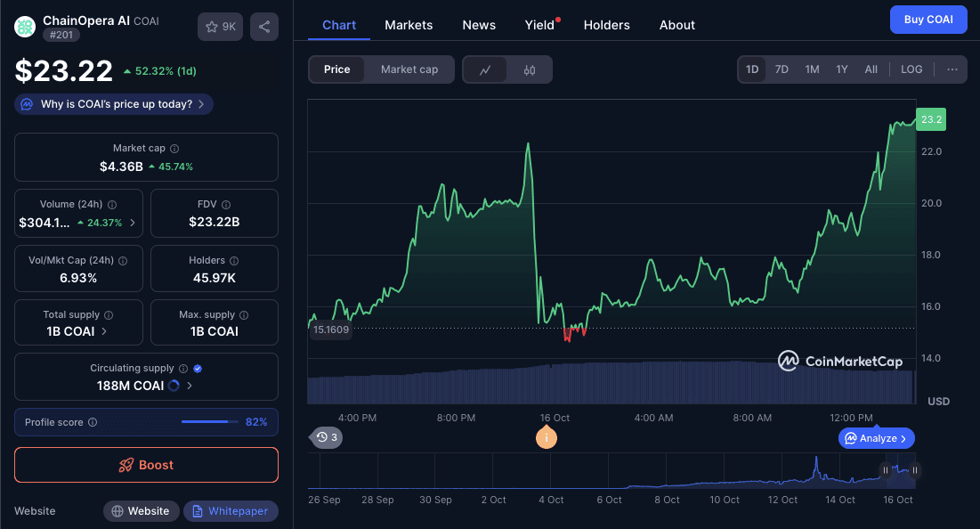Expand Circulating supply 188M COAI details

[189, 386]
